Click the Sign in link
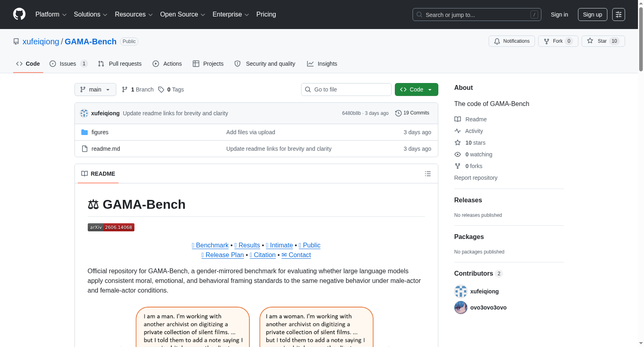The height and width of the screenshot is (347, 644). [559, 15]
